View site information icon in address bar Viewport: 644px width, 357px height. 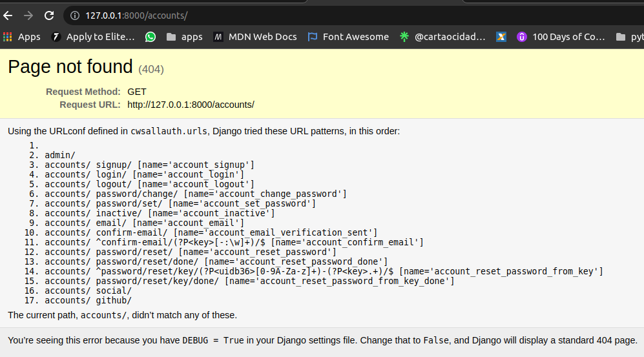(75, 15)
